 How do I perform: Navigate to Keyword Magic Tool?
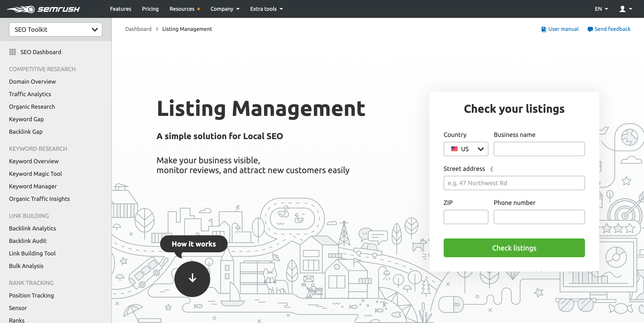(x=35, y=173)
